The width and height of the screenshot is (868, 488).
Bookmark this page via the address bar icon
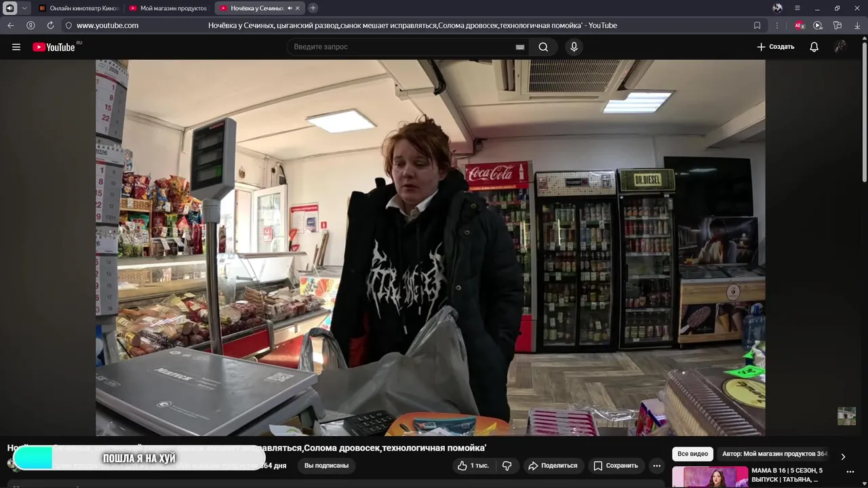(x=757, y=25)
